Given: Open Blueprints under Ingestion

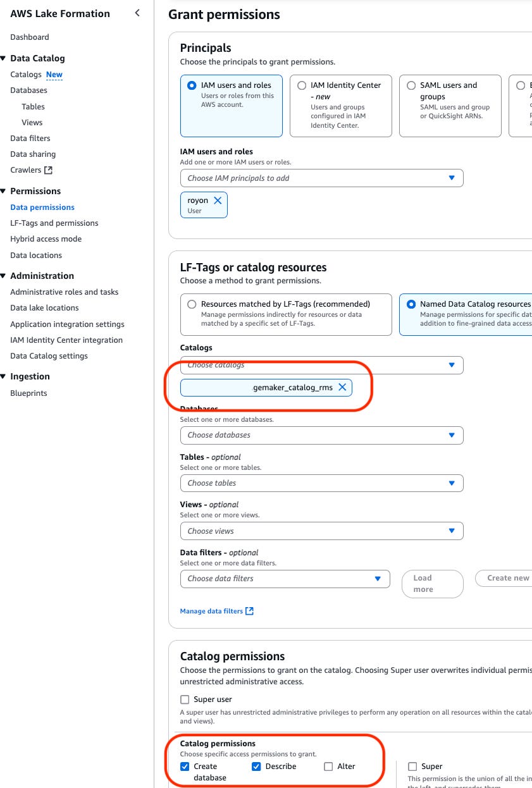Looking at the screenshot, I should [28, 393].
